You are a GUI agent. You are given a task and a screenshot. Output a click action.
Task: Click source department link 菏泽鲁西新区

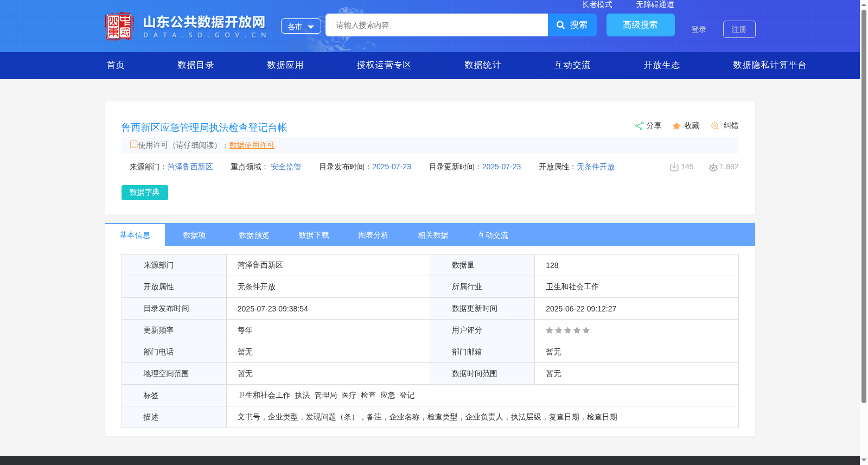[x=190, y=167]
